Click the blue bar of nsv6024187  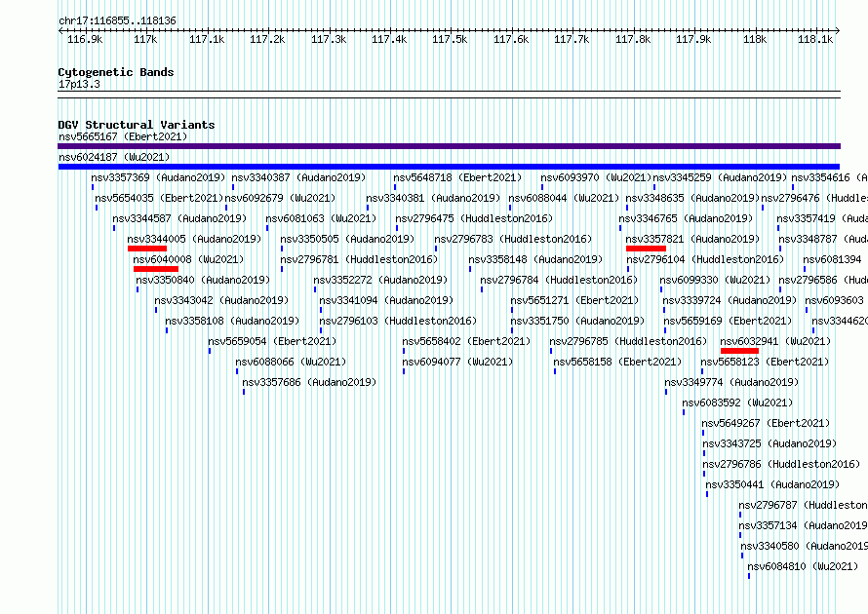pyautogui.click(x=449, y=167)
